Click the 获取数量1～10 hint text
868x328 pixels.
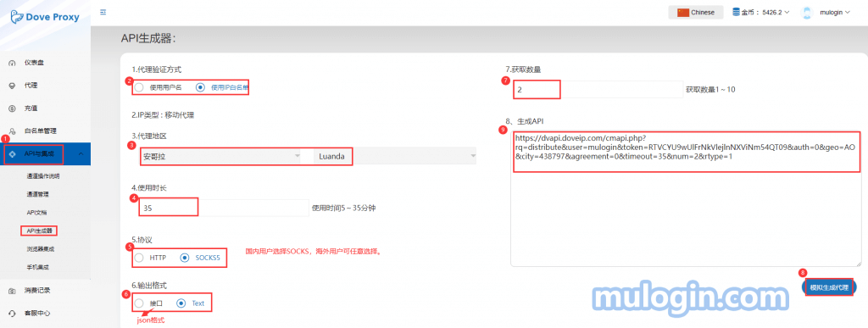coord(711,89)
